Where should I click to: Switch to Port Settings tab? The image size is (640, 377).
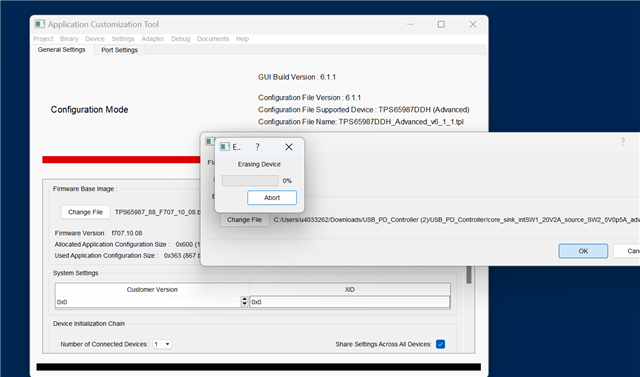click(119, 50)
